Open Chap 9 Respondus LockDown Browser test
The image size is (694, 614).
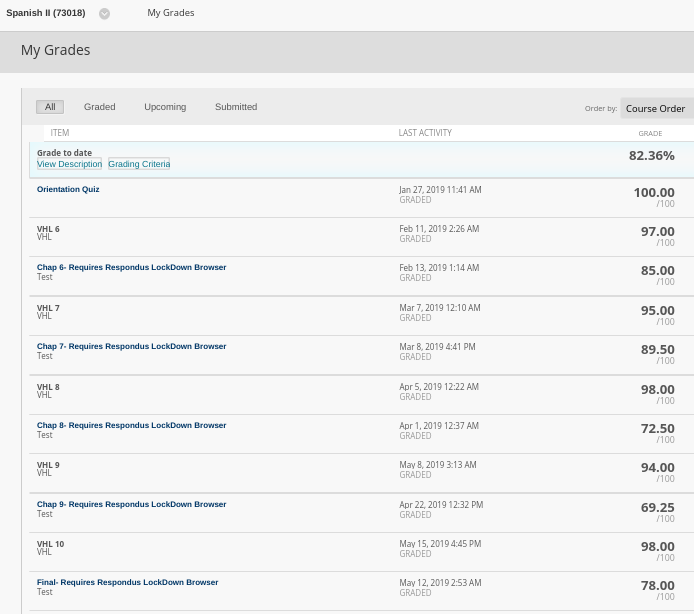(131, 504)
